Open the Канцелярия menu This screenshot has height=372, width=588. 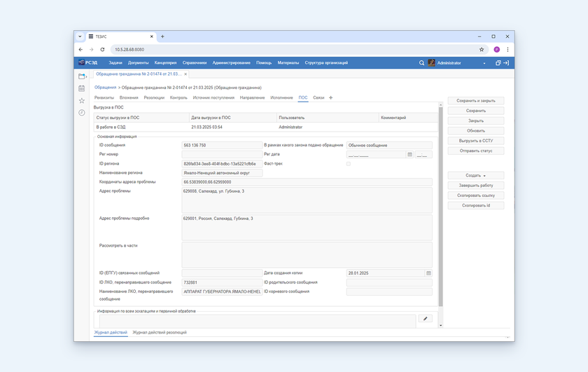click(x=165, y=63)
